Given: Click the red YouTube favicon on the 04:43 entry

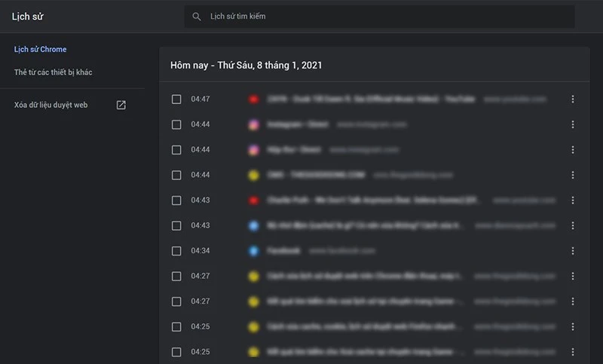Looking at the screenshot, I should [254, 200].
